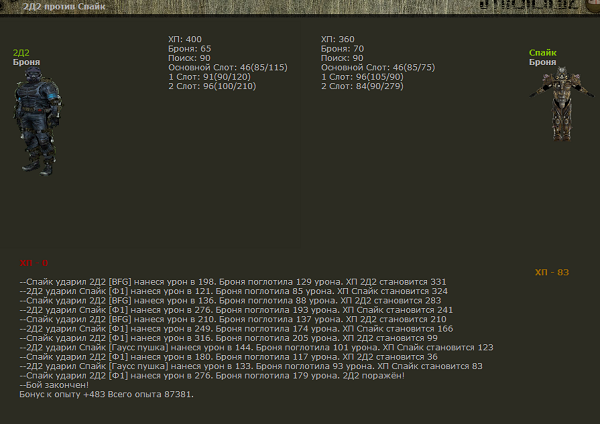Image resolution: width=600 pixels, height=424 pixels.
Task: Click the orange ХП - 83 indicator
Action: point(551,272)
